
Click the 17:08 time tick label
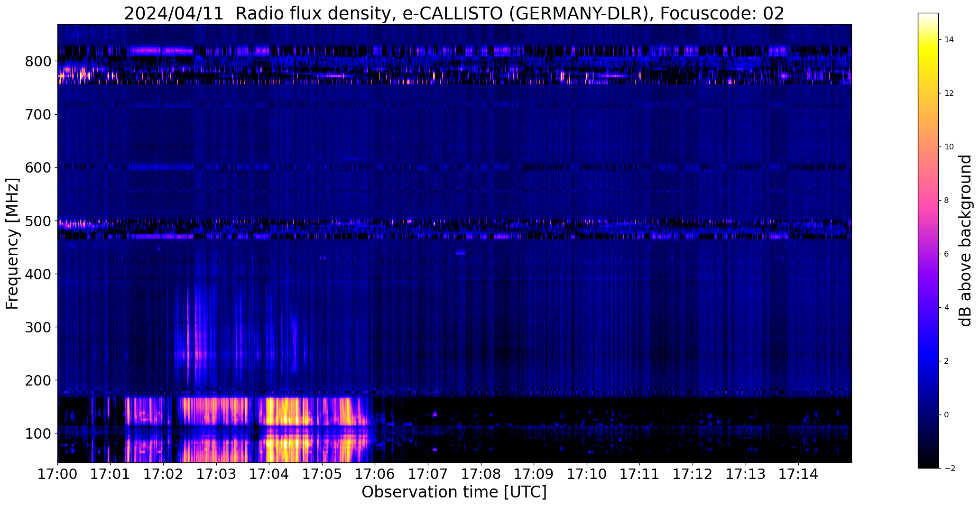(481, 474)
